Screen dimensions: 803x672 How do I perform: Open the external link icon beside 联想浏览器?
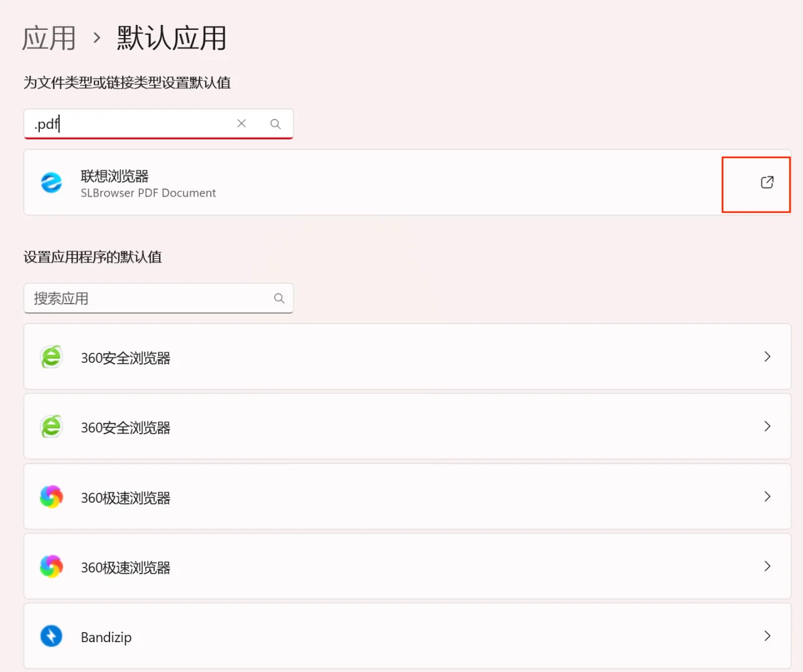pyautogui.click(x=766, y=183)
